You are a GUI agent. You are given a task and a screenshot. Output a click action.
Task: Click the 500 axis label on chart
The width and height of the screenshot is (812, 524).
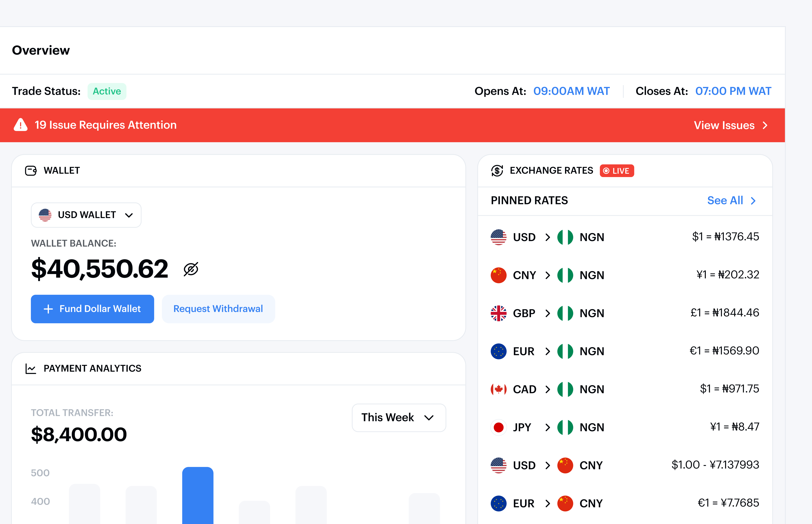click(40, 473)
